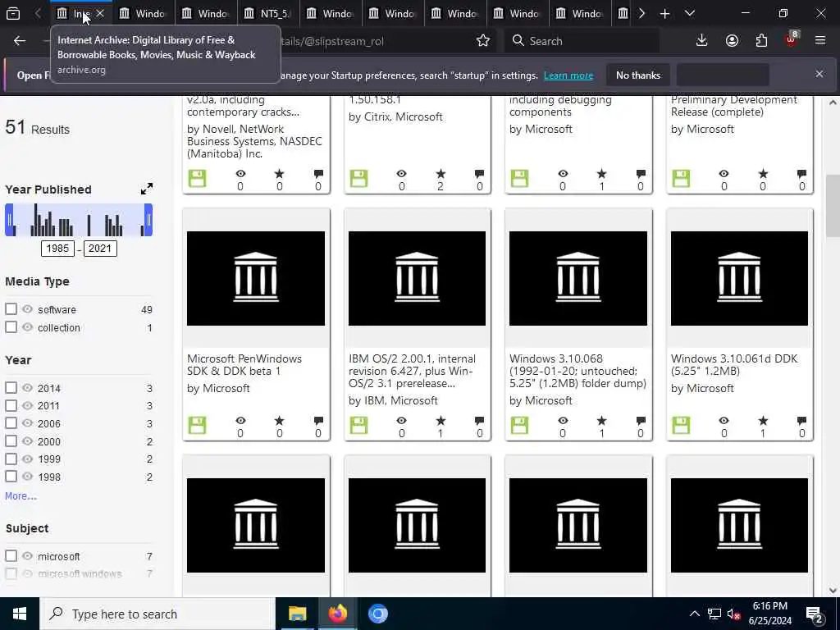Check the collection media type checkbox
Viewport: 840px width, 630px height.
(11, 326)
